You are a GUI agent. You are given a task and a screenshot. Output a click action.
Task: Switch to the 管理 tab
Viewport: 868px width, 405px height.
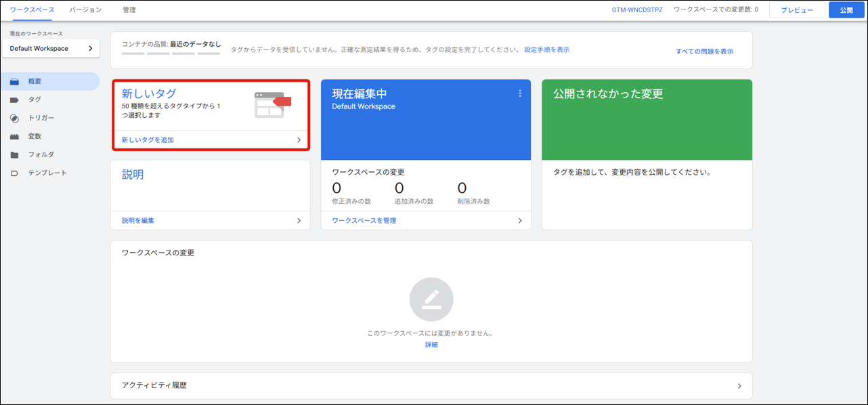pyautogui.click(x=129, y=10)
